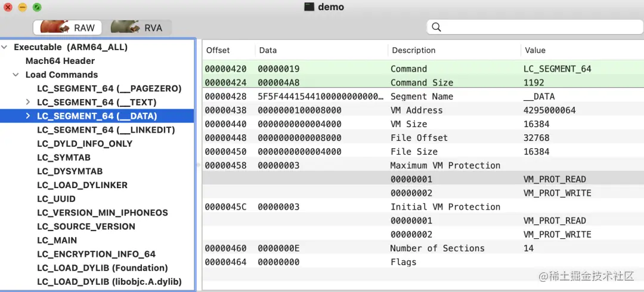Collapse the Load Commands node

16,75
